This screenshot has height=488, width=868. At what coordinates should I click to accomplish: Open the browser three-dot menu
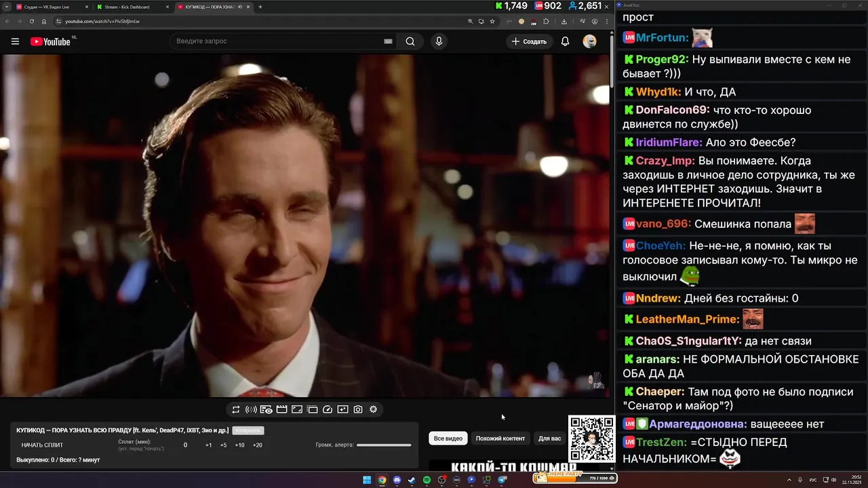click(x=607, y=21)
